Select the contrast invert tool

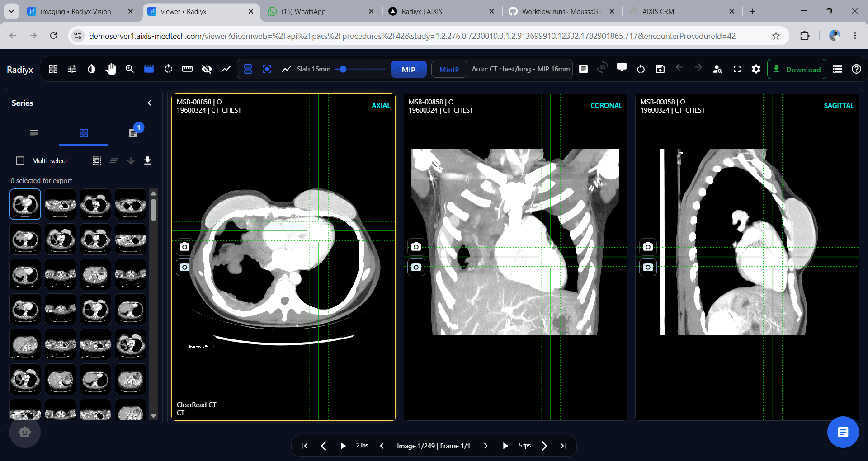(91, 69)
